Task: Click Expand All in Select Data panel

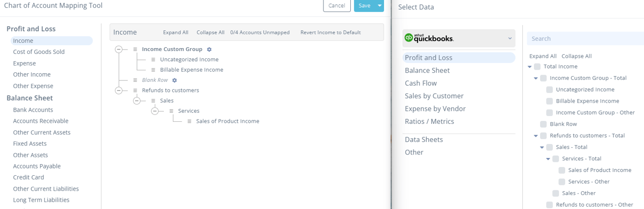Action: (543, 56)
